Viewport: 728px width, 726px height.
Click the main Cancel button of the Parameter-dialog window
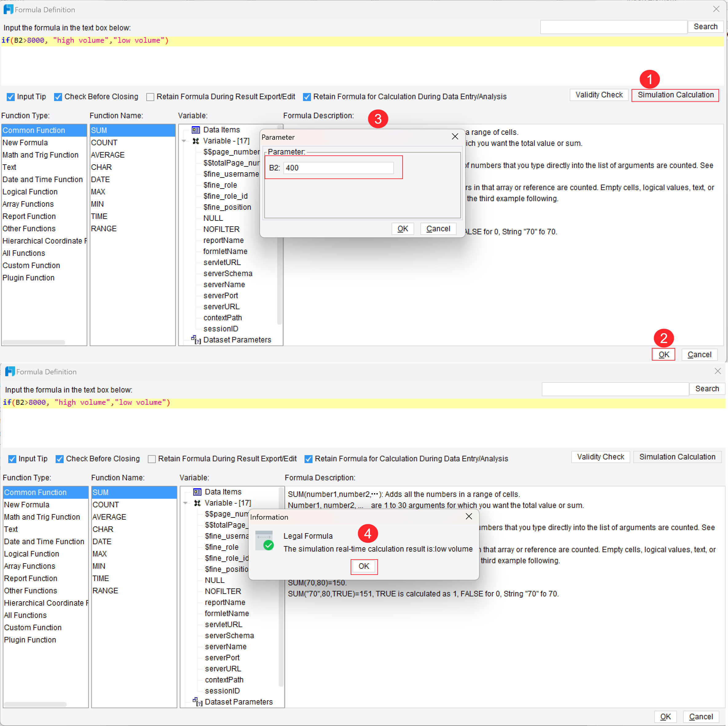coord(699,354)
